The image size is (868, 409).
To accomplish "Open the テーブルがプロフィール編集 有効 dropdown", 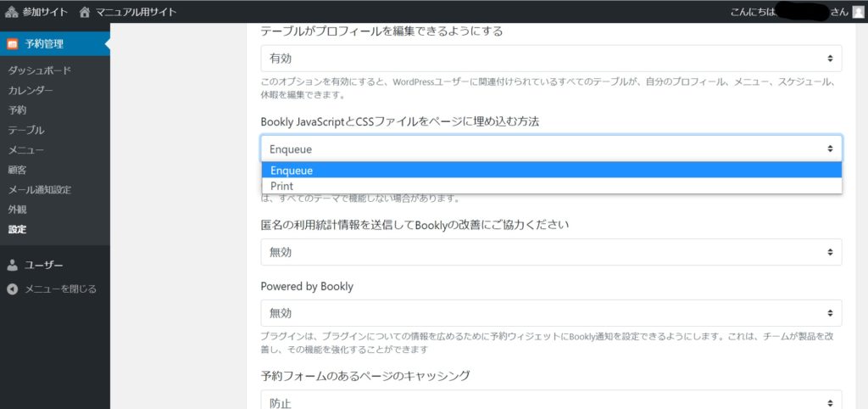I will pos(551,59).
